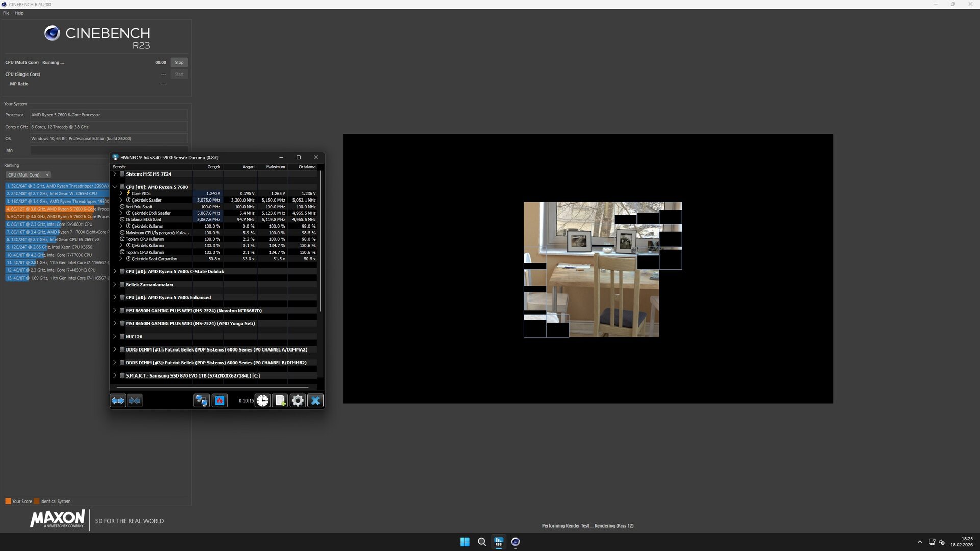Reset sensor timer with clock icon
The image size is (980, 551).
[x=262, y=401]
